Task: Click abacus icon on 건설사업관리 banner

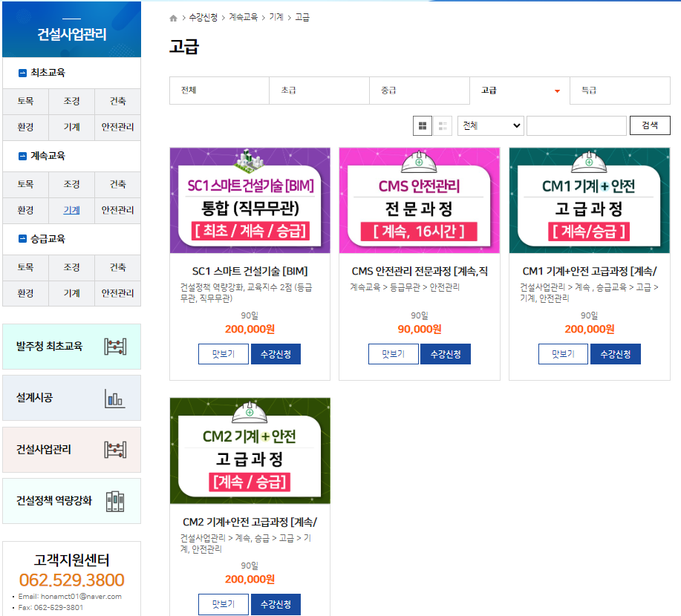Action: (114, 450)
